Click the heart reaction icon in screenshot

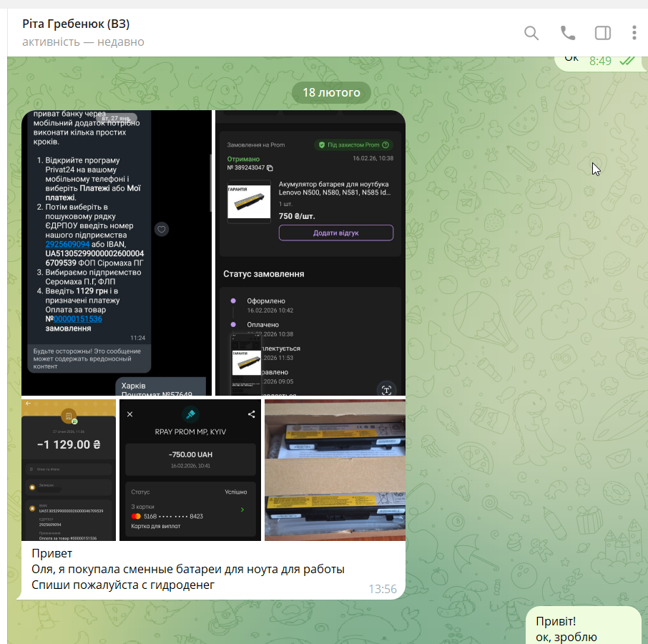point(162,229)
